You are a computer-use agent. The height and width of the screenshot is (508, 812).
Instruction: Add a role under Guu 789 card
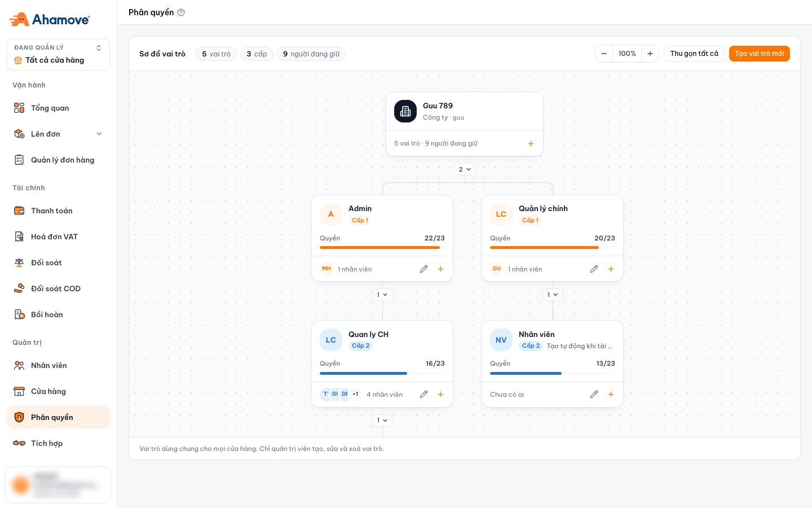point(531,144)
